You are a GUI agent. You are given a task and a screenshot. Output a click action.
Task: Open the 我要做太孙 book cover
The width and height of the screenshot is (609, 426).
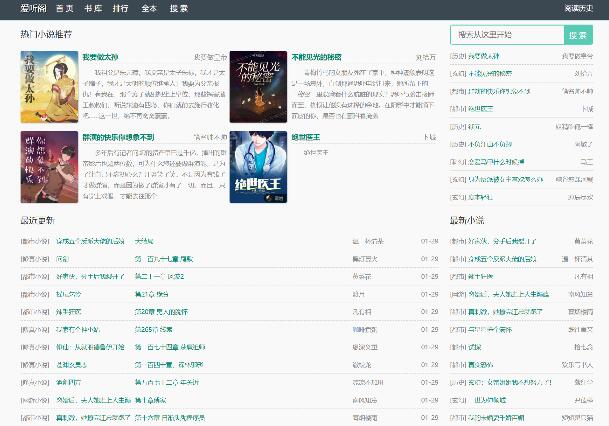pos(48,86)
